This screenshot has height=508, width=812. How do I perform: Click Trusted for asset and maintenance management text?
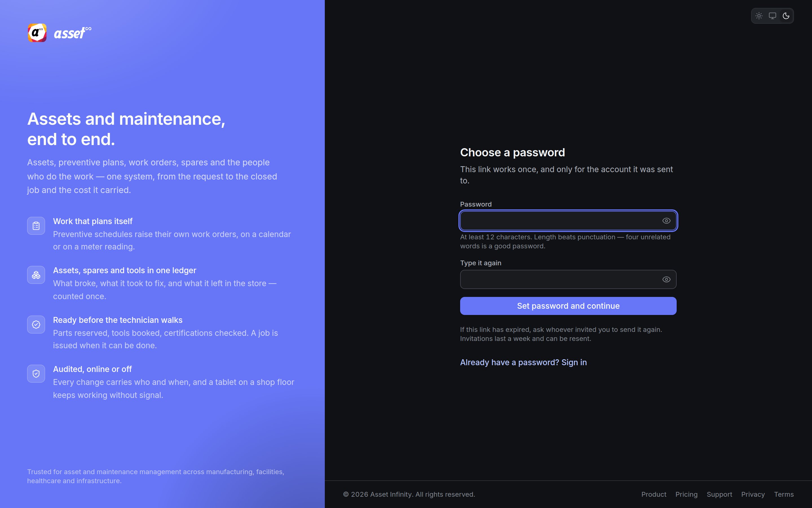(156, 476)
